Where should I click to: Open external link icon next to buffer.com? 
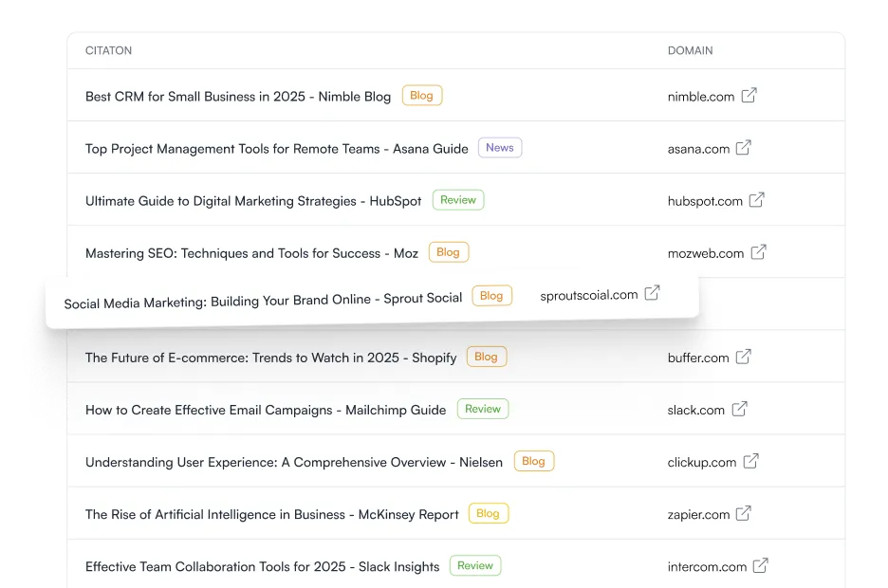(743, 357)
